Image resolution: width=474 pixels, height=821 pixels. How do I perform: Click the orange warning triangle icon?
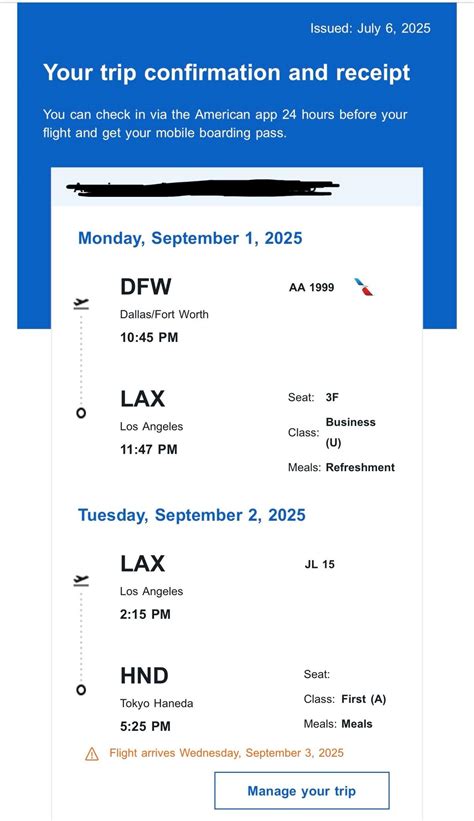[x=92, y=754]
